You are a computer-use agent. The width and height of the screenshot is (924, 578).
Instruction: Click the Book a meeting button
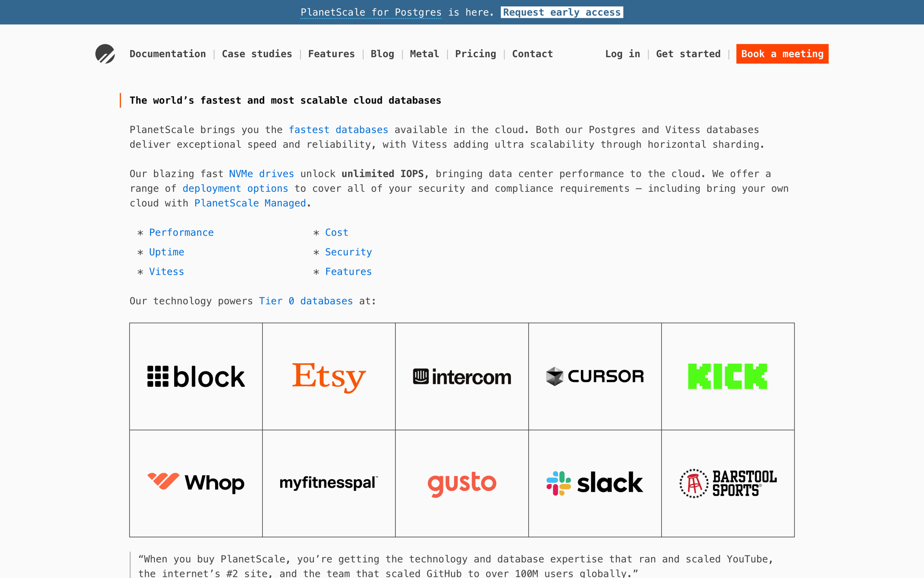782,54
